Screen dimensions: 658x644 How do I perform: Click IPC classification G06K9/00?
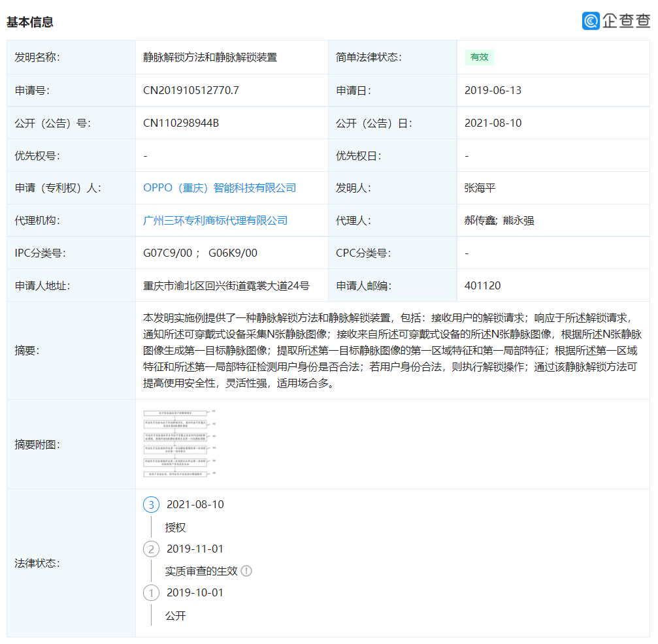click(233, 253)
